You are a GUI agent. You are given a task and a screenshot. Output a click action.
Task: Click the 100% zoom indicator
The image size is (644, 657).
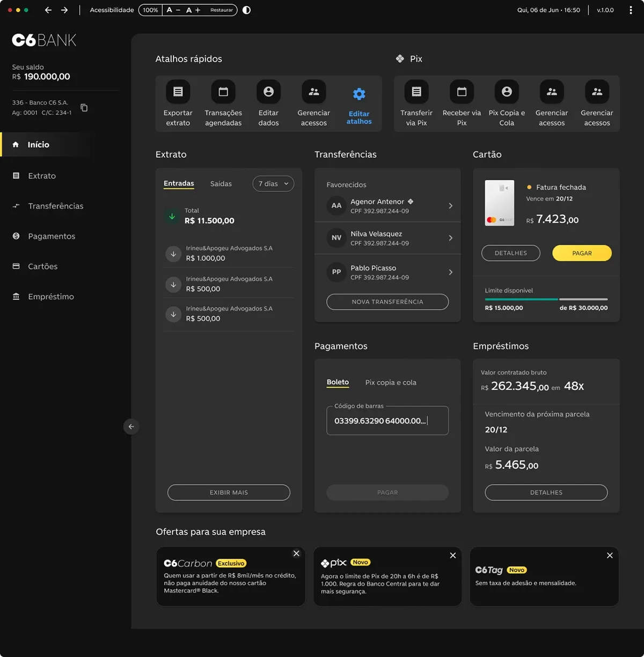(x=150, y=10)
